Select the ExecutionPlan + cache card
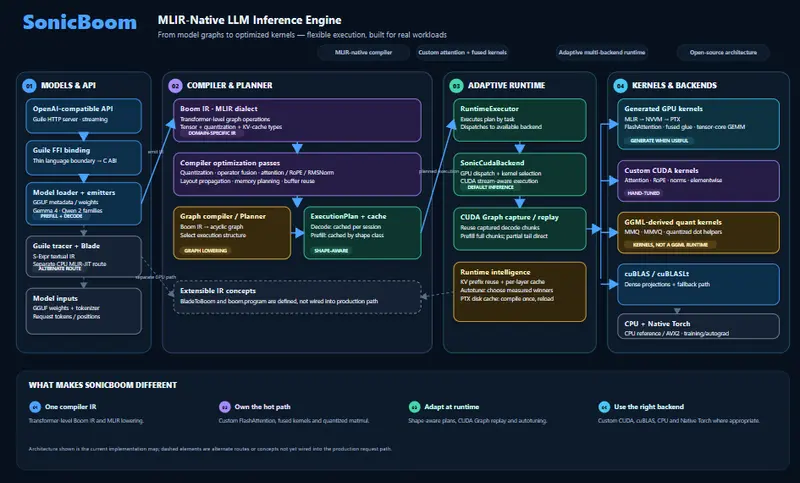The height and width of the screenshot is (483, 800). [x=362, y=233]
